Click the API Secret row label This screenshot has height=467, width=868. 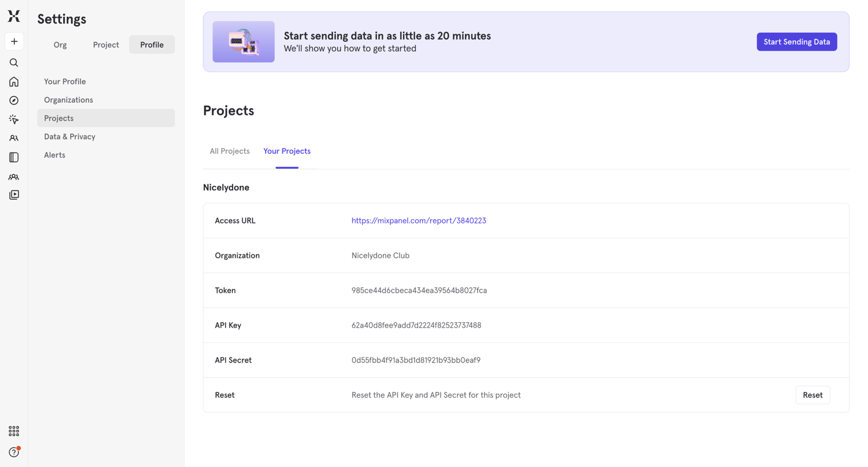(233, 360)
